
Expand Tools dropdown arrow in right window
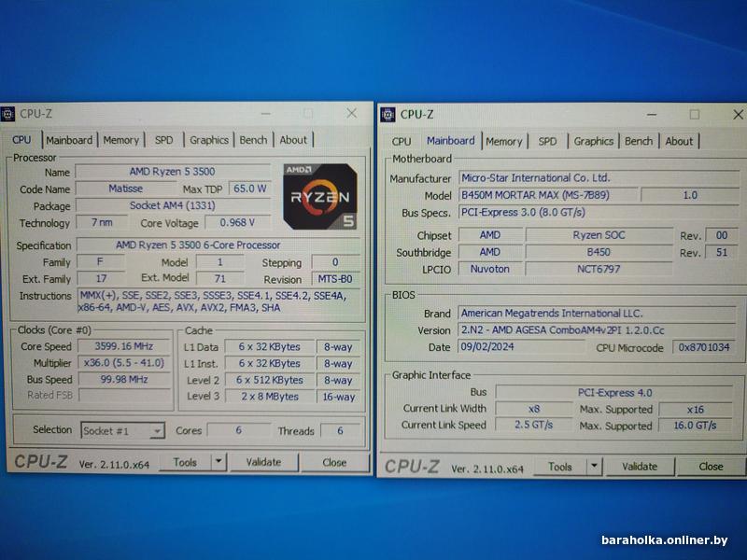coord(594,467)
